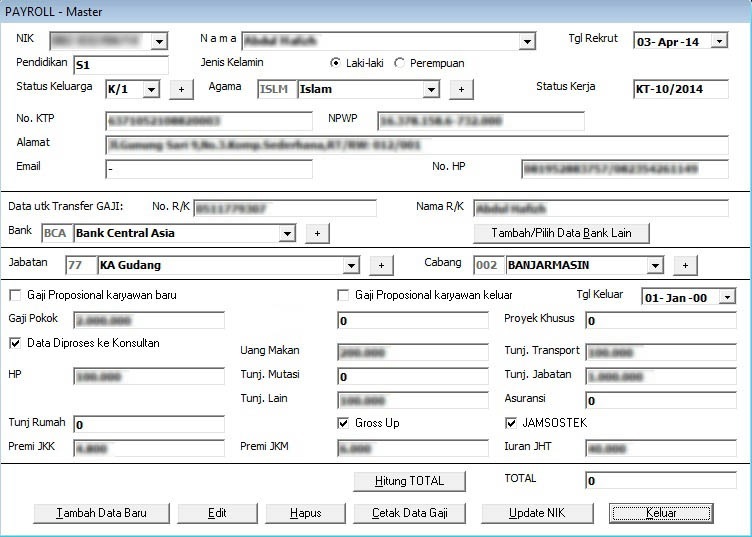The image size is (752, 537).
Task: Expand the Bank Central Asia dropdown
Action: tap(287, 233)
